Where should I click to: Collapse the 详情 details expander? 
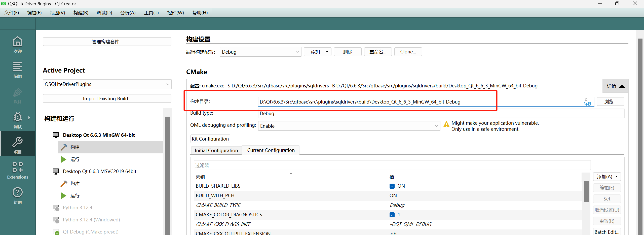[x=615, y=86]
